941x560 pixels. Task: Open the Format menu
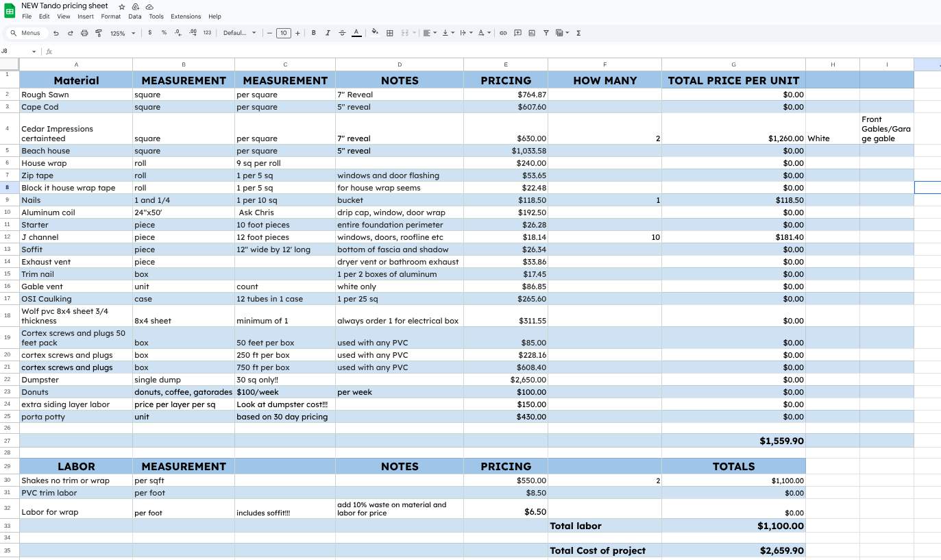click(x=111, y=16)
